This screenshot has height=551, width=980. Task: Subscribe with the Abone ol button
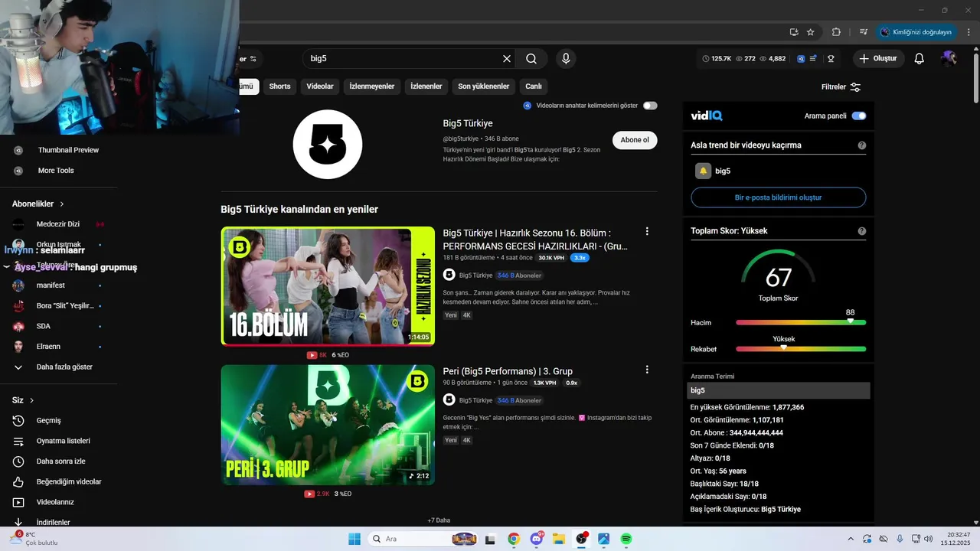[635, 140]
